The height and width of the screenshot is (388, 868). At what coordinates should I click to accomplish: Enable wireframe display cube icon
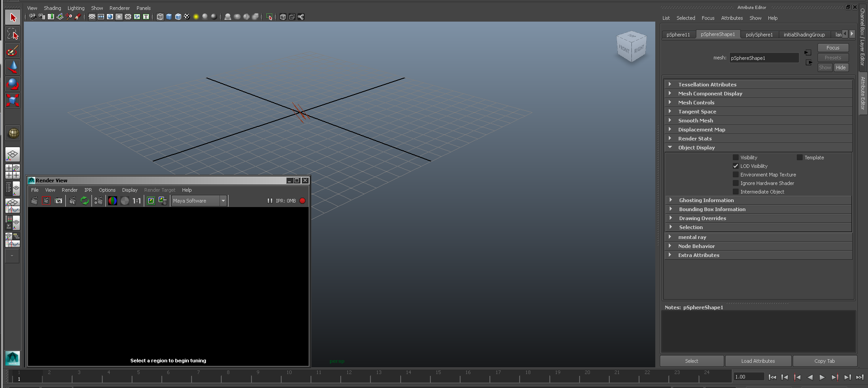(160, 17)
